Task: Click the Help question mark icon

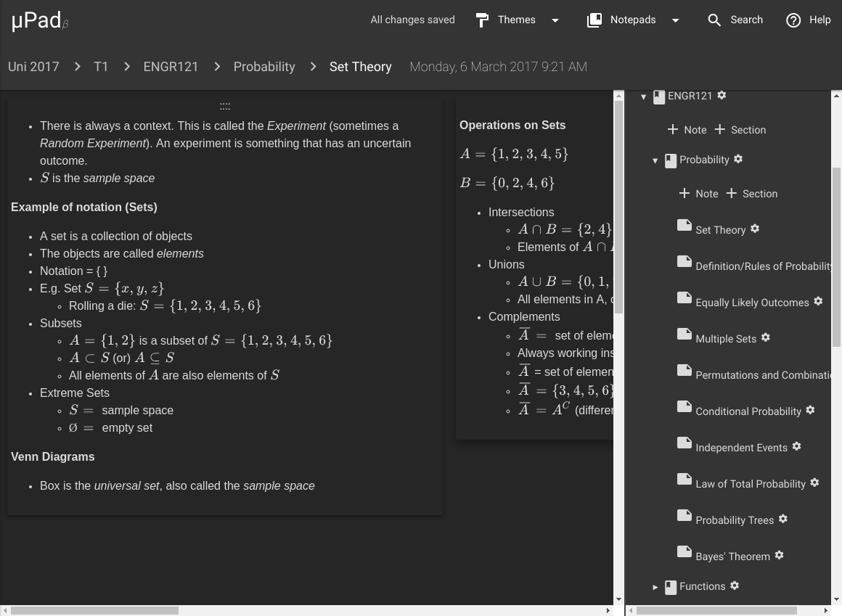Action: tap(793, 20)
